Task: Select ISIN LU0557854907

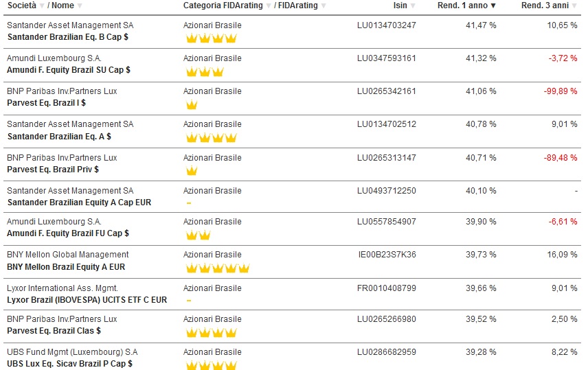Action: click(387, 222)
